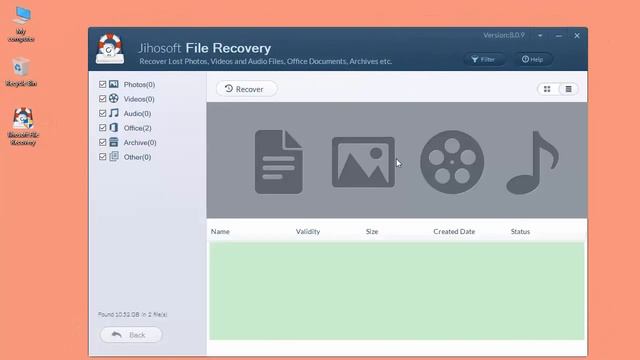Select the Archive(0) category label

click(140, 142)
